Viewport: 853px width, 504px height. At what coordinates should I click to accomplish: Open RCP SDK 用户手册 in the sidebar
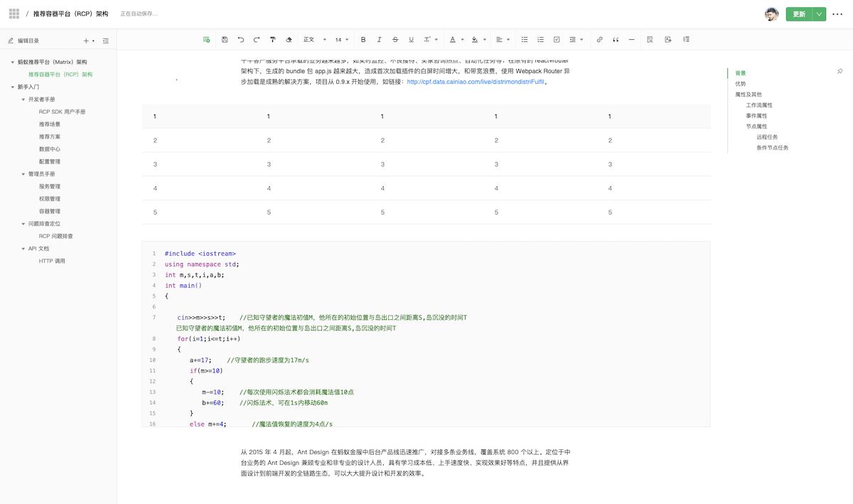tap(62, 112)
